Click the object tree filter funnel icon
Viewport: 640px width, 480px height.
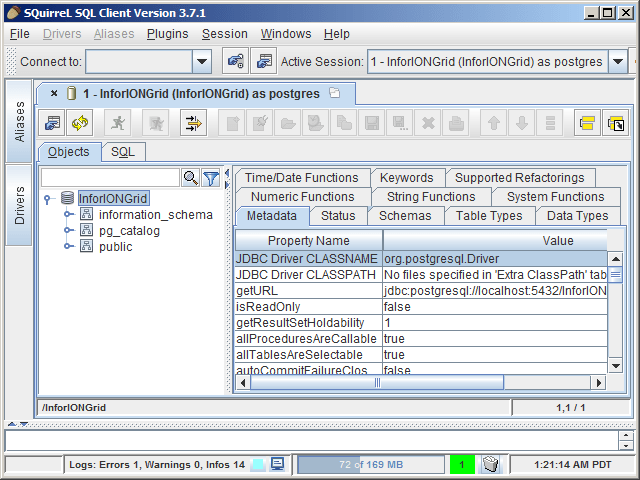click(211, 178)
